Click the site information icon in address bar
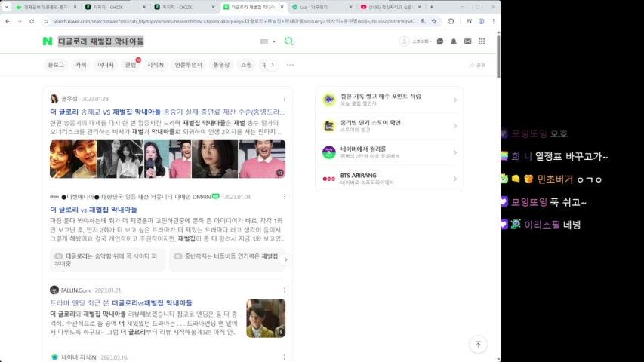Viewport: 644px width, 362px height. coord(46,21)
